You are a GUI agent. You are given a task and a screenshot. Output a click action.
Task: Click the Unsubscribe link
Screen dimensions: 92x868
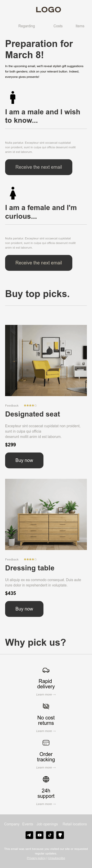pyautogui.click(x=57, y=858)
